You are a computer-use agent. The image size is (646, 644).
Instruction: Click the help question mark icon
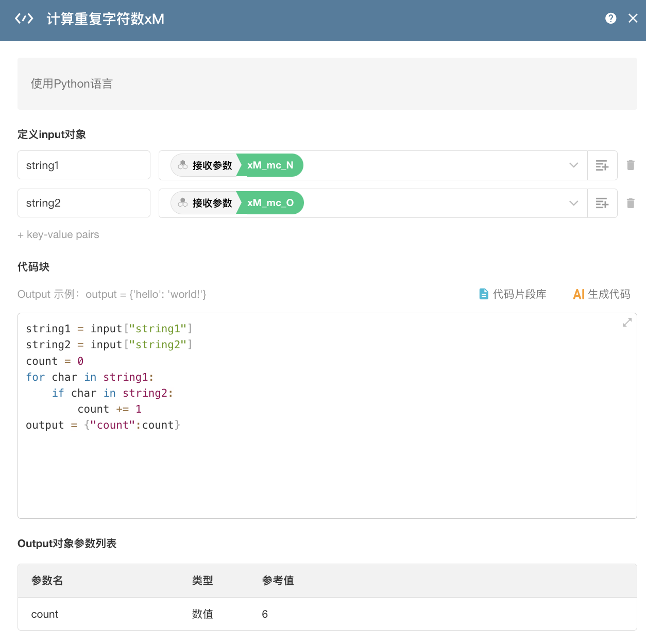click(x=610, y=19)
